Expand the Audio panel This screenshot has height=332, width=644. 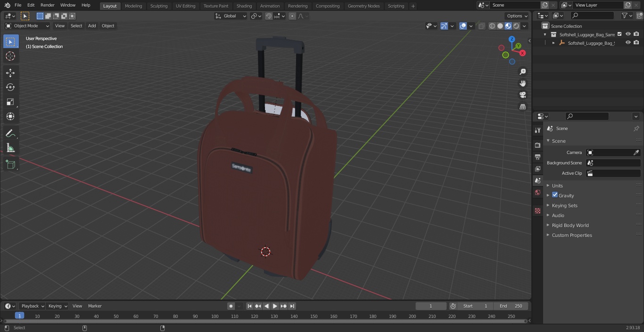coord(558,215)
